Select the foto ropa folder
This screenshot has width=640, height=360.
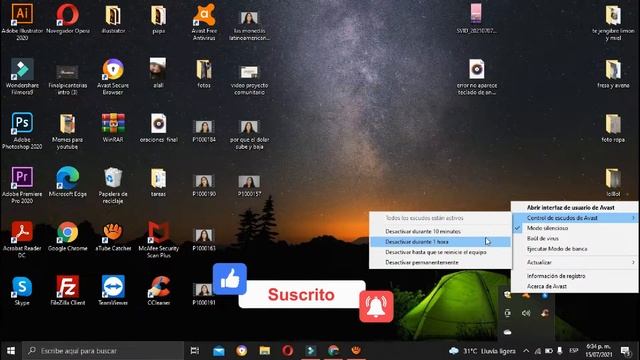[x=613, y=127]
